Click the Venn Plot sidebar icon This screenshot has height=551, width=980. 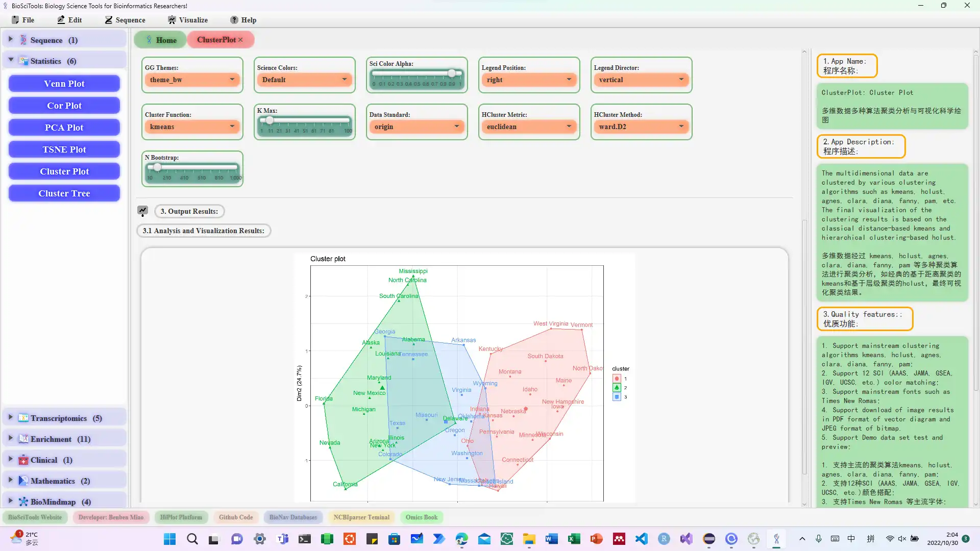63,83
